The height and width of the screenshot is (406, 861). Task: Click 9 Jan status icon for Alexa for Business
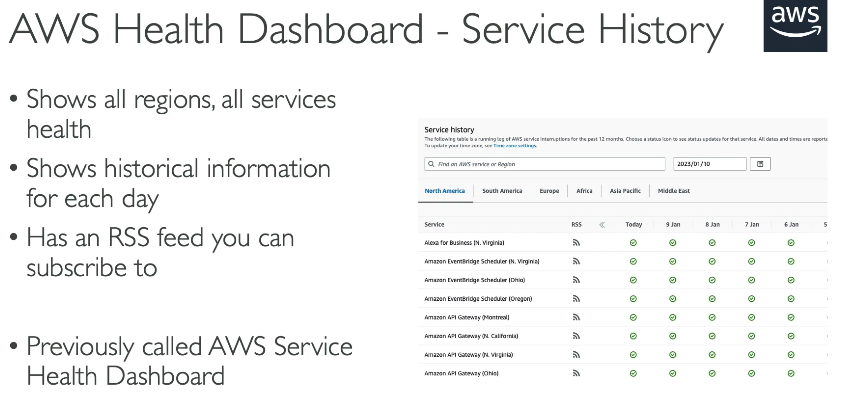pos(673,243)
